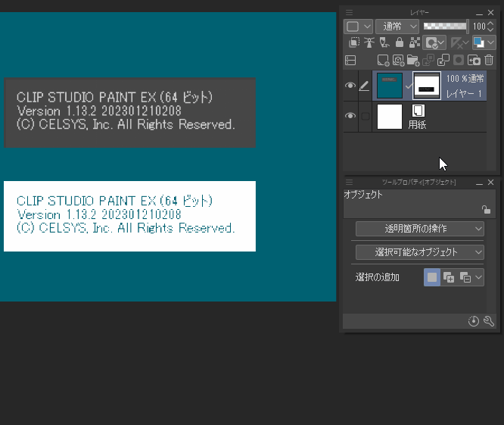
Task: Click the Enable Mask icon button
Action: (431, 42)
